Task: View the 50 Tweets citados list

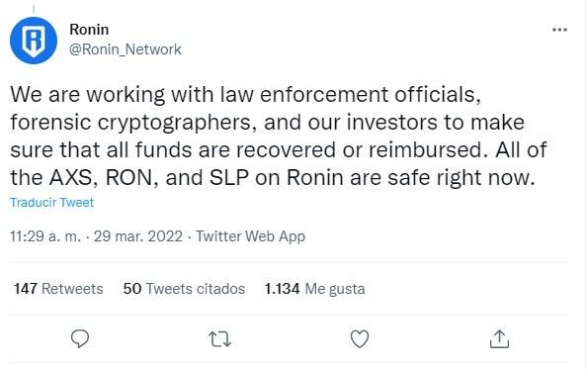Action: pyautogui.click(x=184, y=289)
